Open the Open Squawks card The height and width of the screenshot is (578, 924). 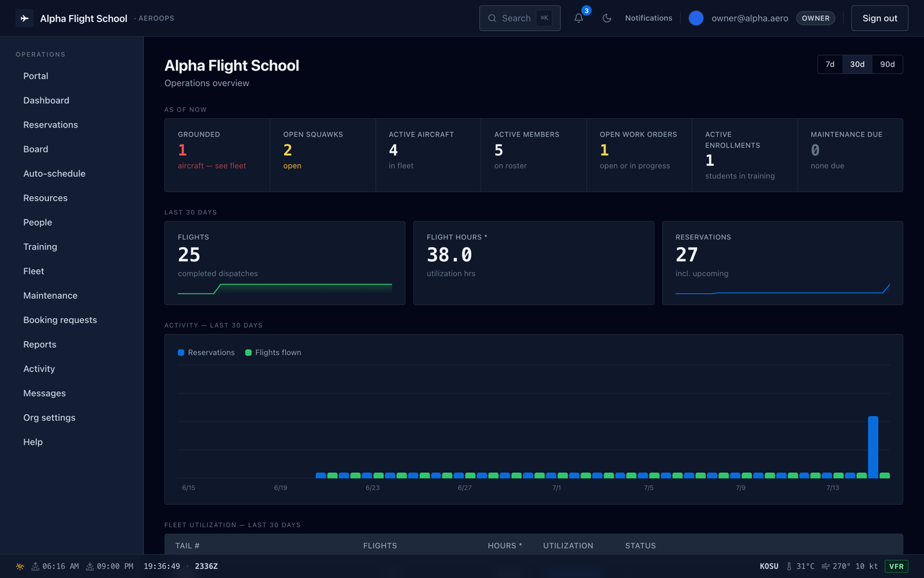pos(323,155)
